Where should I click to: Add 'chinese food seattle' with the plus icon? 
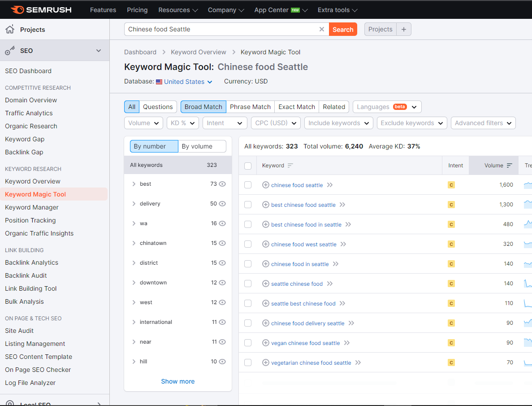(266, 185)
